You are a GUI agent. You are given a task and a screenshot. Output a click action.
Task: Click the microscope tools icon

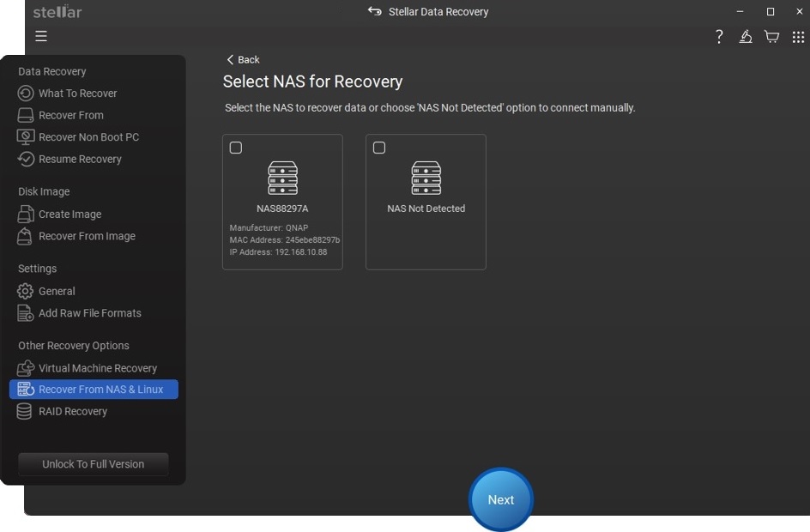pos(746,36)
